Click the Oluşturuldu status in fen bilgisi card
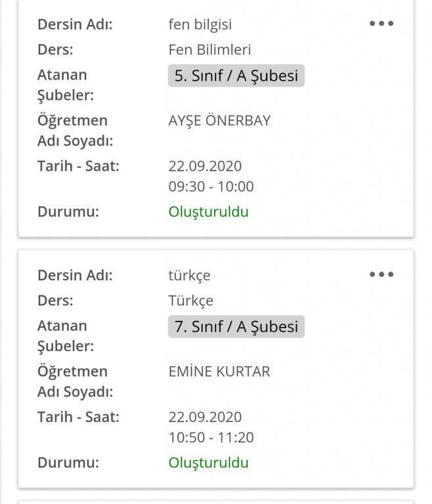The image size is (432, 504). [x=208, y=211]
